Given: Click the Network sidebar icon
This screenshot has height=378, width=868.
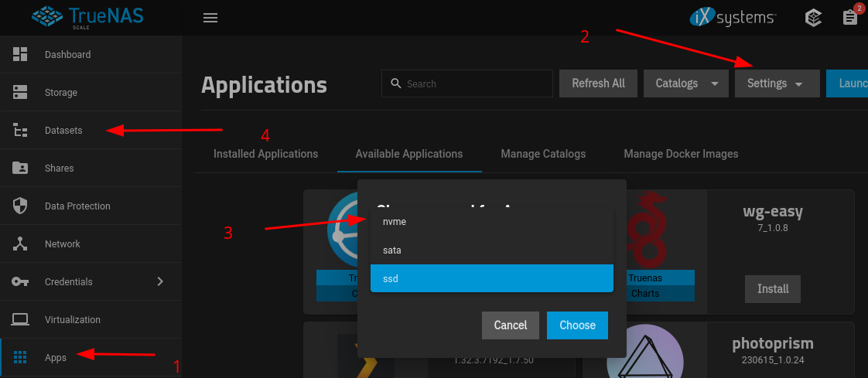Looking at the screenshot, I should pos(20,244).
